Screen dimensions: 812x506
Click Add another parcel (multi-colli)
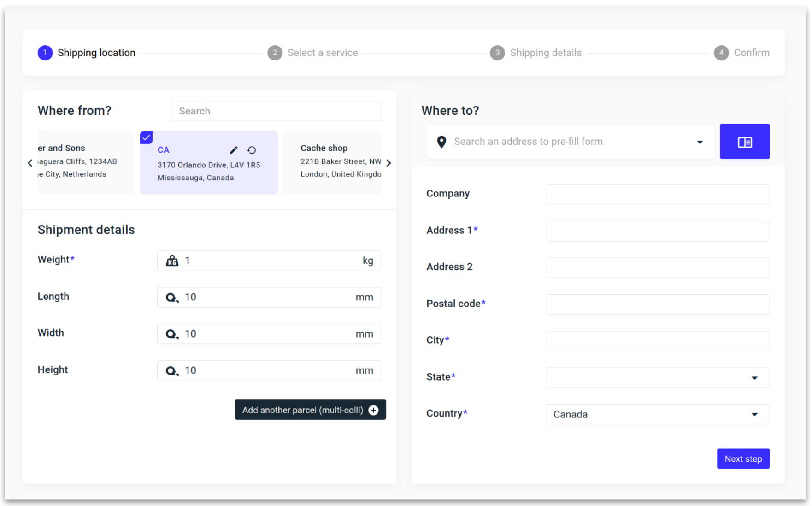tap(310, 410)
